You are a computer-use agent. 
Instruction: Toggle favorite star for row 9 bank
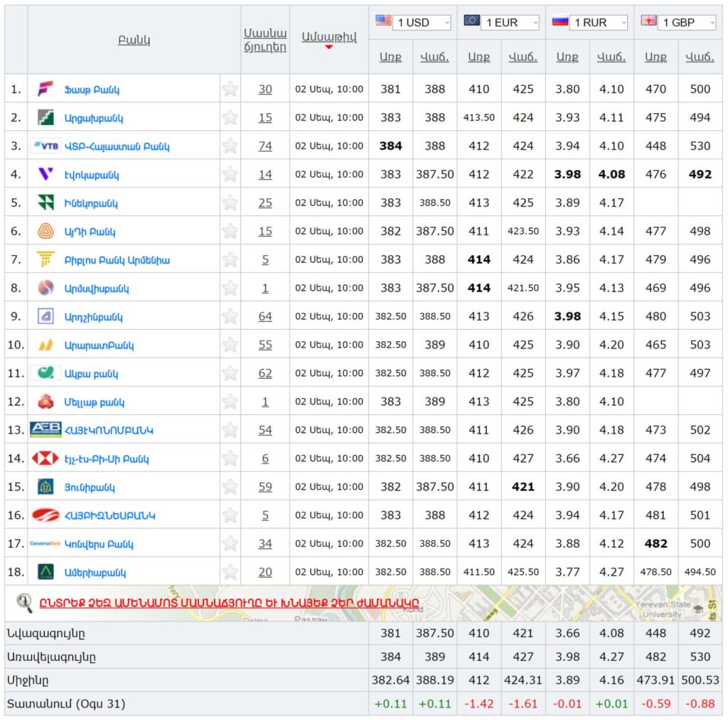230,317
